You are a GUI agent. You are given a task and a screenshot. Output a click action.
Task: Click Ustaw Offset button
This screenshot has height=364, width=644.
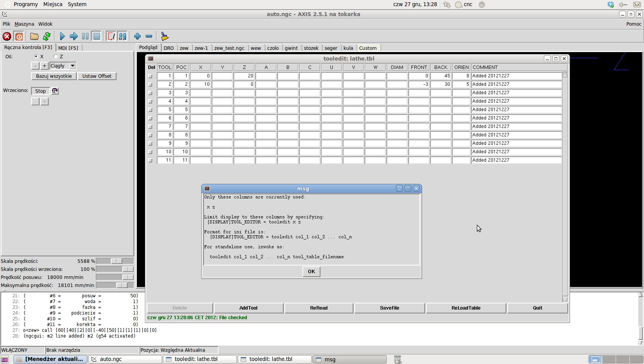(x=97, y=76)
